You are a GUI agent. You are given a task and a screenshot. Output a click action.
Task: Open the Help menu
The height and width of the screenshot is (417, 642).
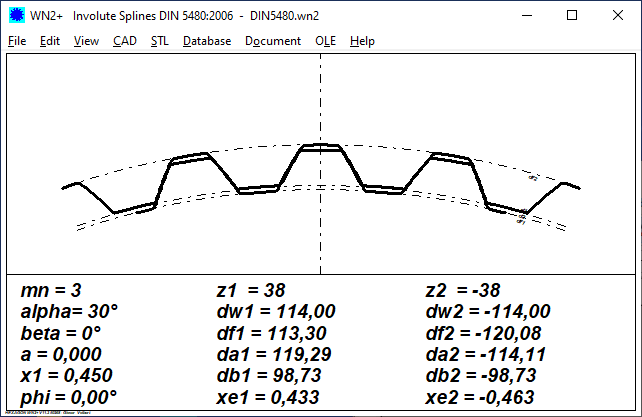362,41
